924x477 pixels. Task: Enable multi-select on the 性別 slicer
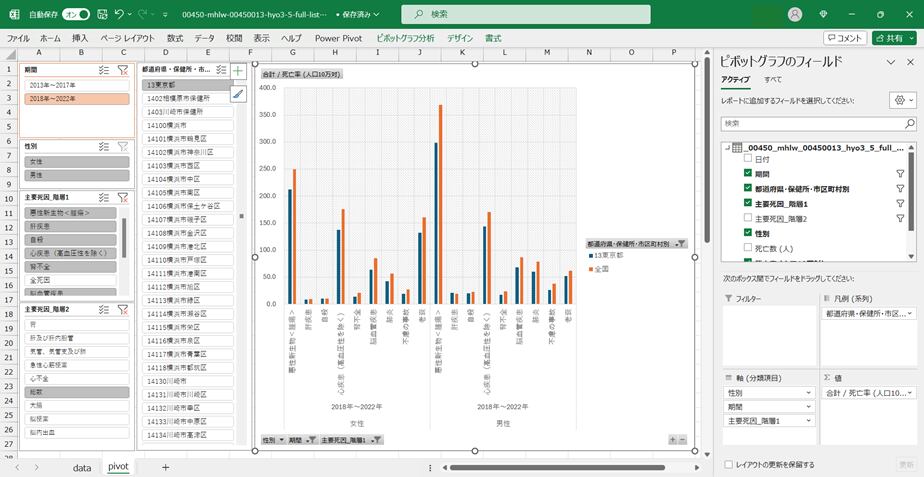pyautogui.click(x=104, y=146)
